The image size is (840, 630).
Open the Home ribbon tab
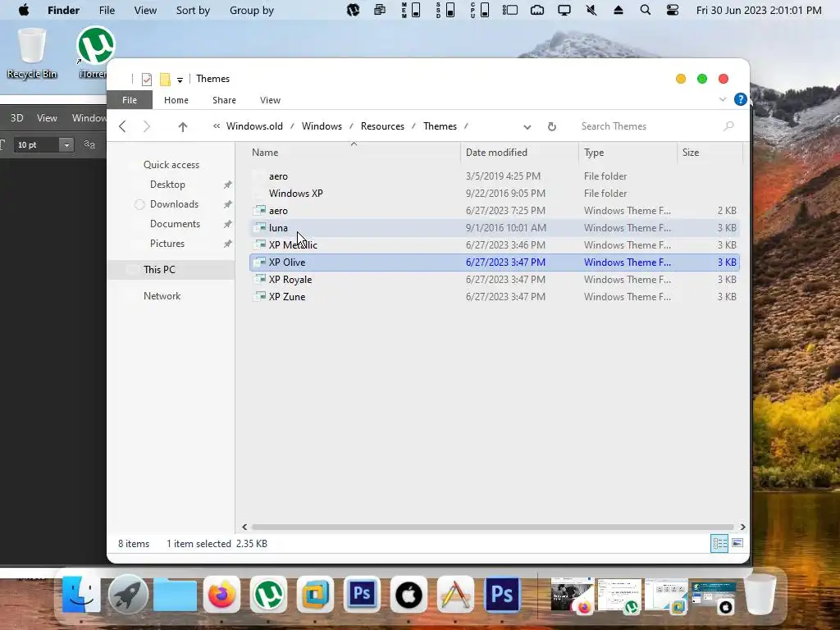click(176, 100)
